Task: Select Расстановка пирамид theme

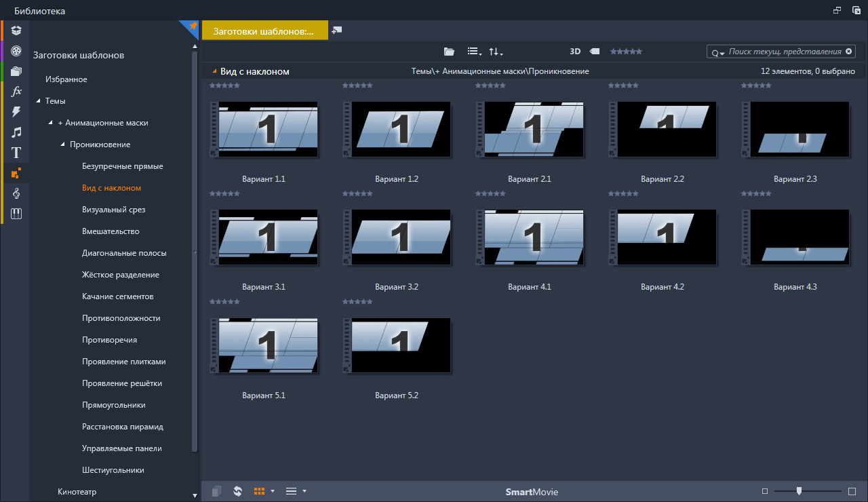Action: 123,427
